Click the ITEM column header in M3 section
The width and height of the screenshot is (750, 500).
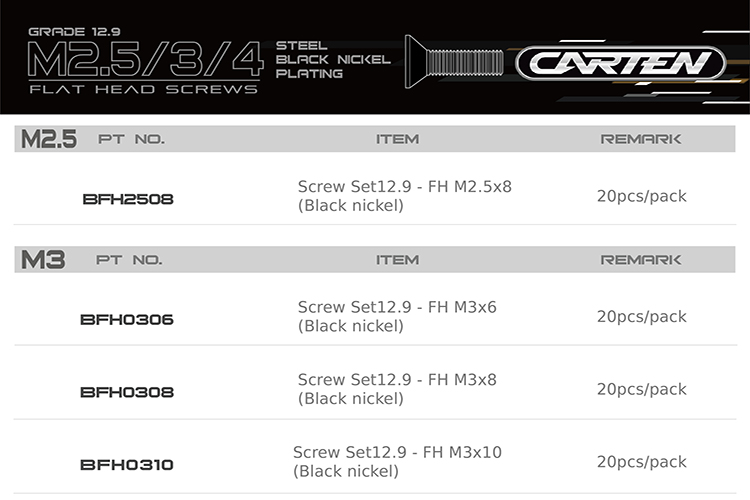coord(397,260)
